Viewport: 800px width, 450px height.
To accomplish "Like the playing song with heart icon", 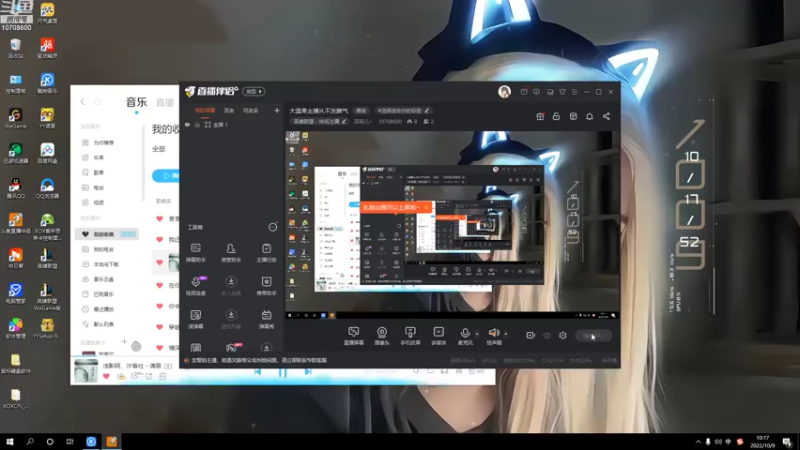I will [106, 376].
